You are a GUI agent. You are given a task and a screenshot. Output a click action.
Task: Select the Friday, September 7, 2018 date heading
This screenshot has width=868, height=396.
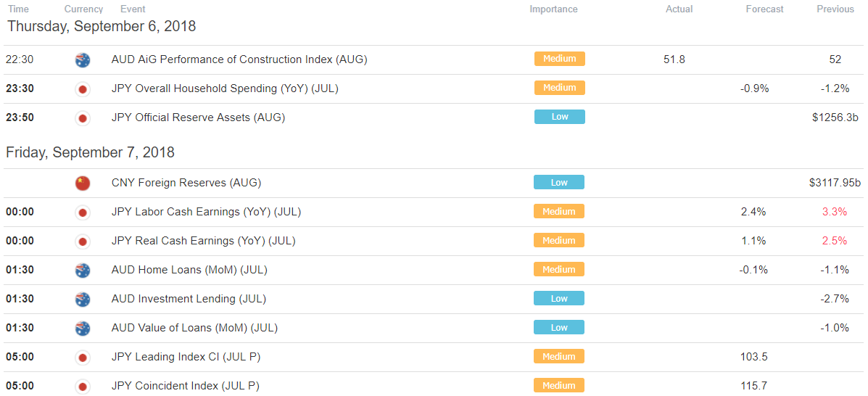pos(90,152)
